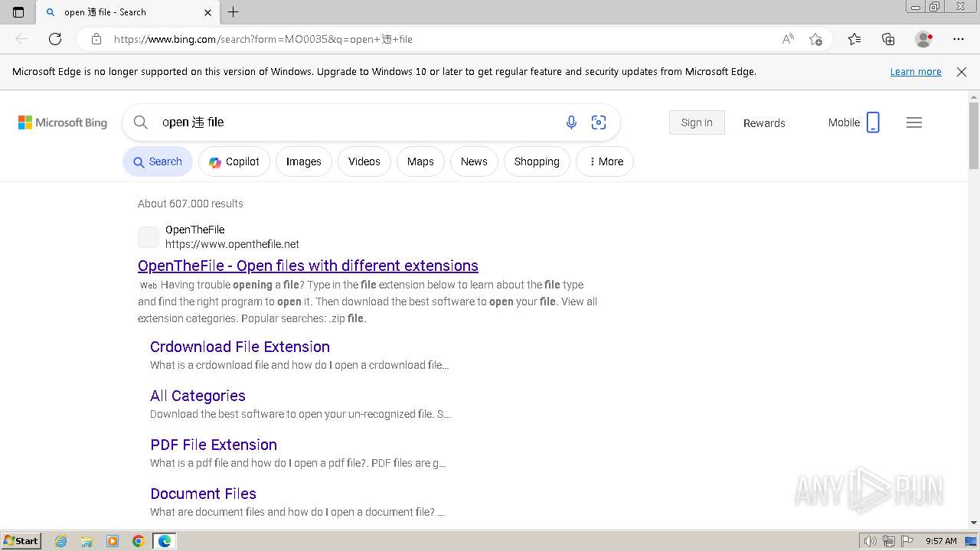Open File Explorer from taskbar
The height and width of the screenshot is (551, 980).
87,541
